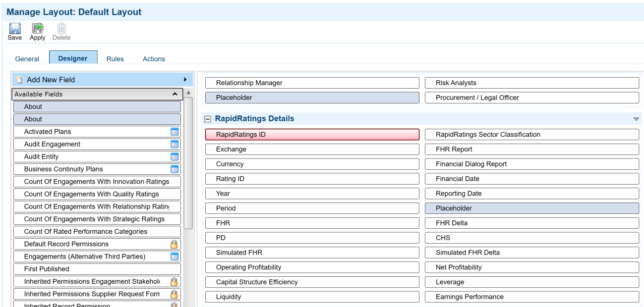The image size is (644, 307).
Task: Click lock icon on Inherited Permissions Engagement Stakeholder row
Action: (x=175, y=281)
